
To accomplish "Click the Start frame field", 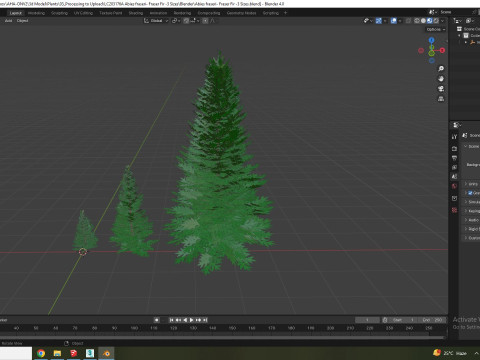I will tap(403, 320).
